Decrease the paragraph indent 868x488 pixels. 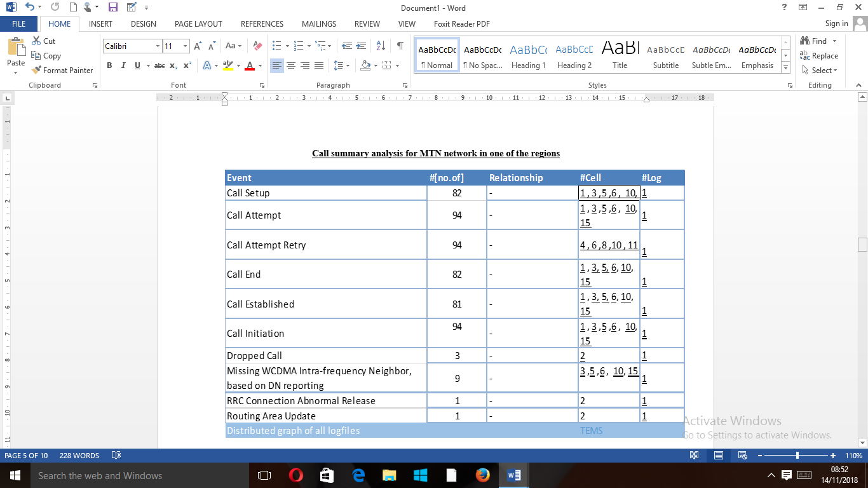coord(347,46)
